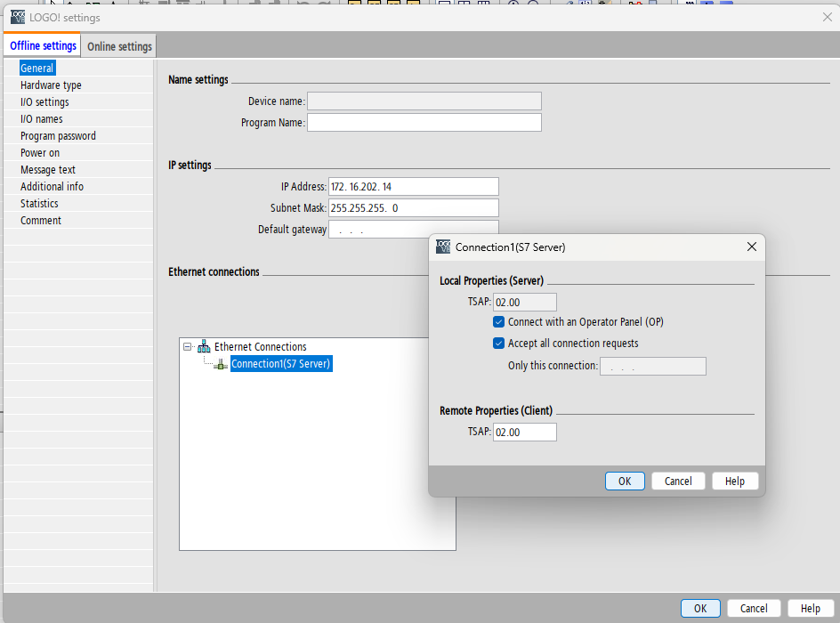This screenshot has width=840, height=623.
Task: Click the Connection1 dialog title icon
Action: (443, 247)
